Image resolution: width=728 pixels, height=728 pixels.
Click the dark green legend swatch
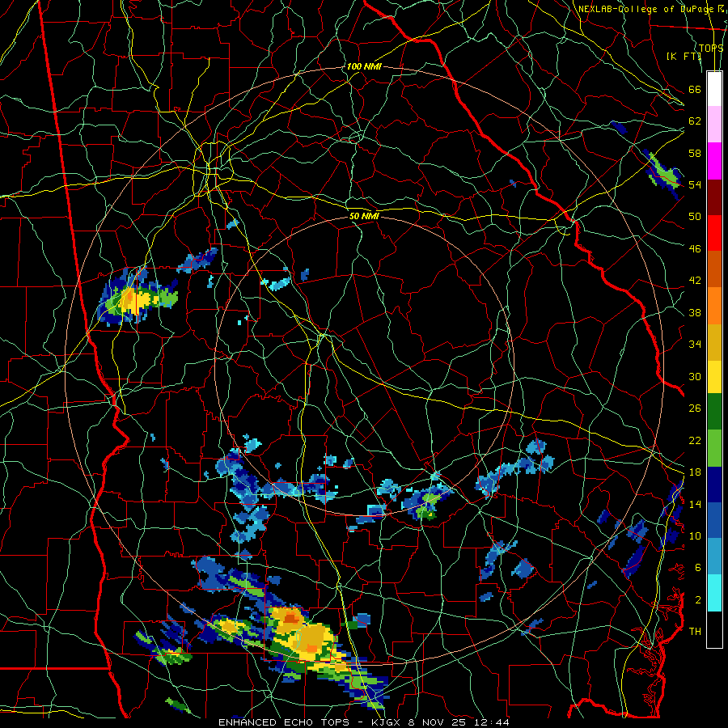[x=714, y=412]
